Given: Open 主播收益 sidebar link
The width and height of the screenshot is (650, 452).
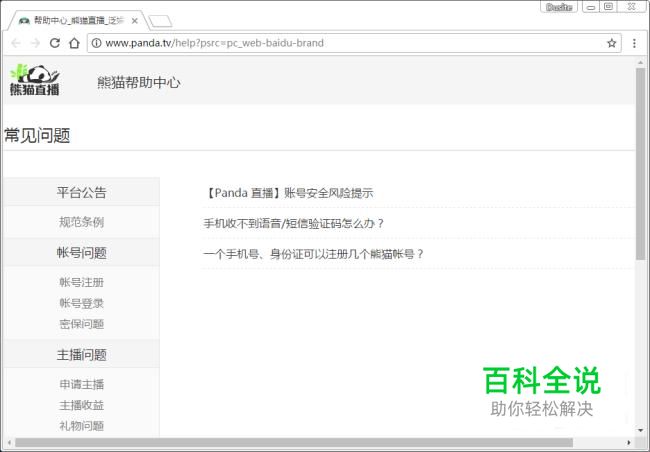Looking at the screenshot, I should [82, 405].
